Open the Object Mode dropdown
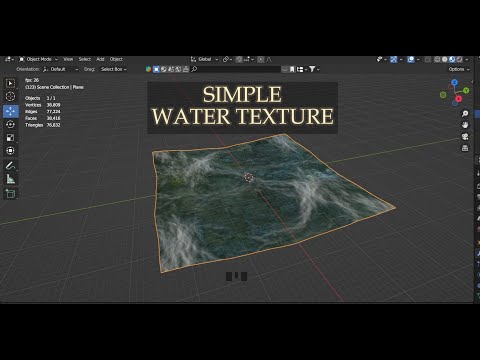The height and width of the screenshot is (360, 480). tap(38, 59)
